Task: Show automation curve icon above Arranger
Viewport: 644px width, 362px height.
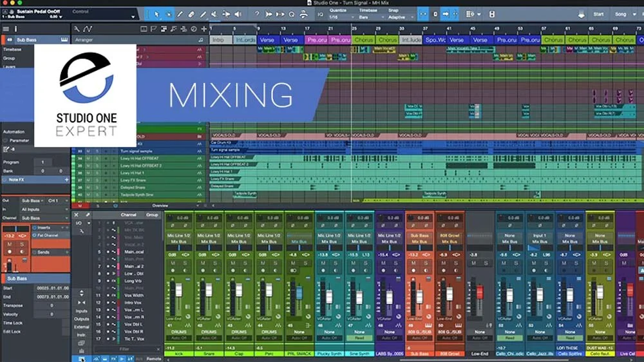Action: pos(88,29)
